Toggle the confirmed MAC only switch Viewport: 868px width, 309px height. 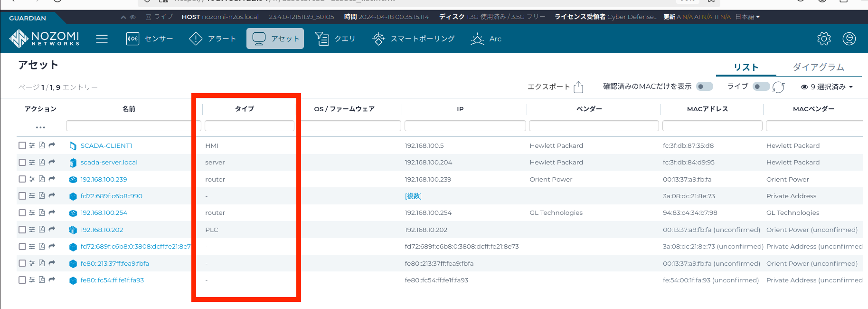coord(704,87)
